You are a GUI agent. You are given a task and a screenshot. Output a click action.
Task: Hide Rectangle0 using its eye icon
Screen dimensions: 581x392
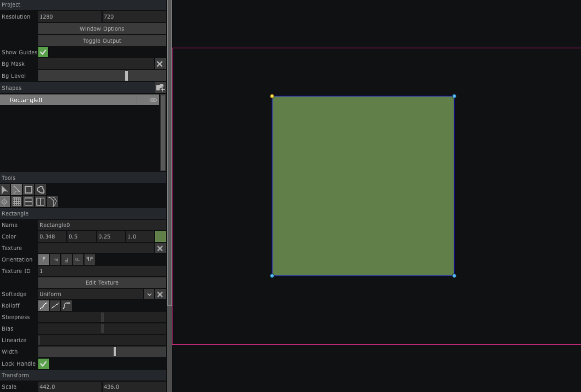tap(153, 100)
